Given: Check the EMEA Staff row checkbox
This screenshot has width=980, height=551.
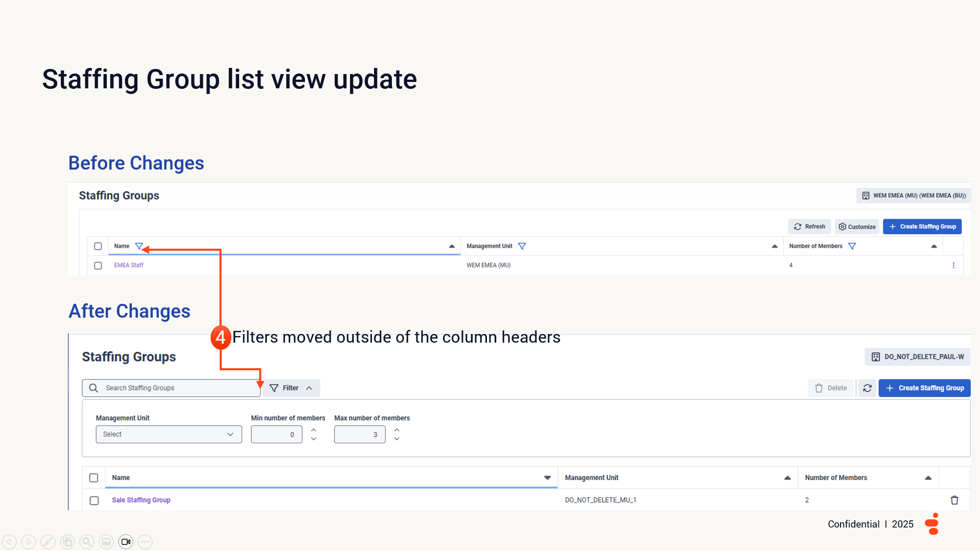Looking at the screenshot, I should point(98,266).
